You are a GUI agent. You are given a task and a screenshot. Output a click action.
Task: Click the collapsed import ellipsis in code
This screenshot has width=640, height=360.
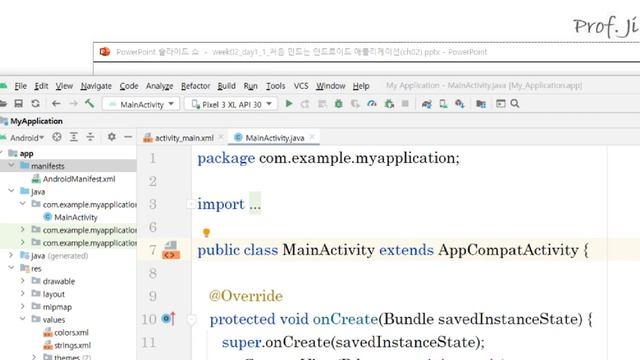[x=255, y=204]
